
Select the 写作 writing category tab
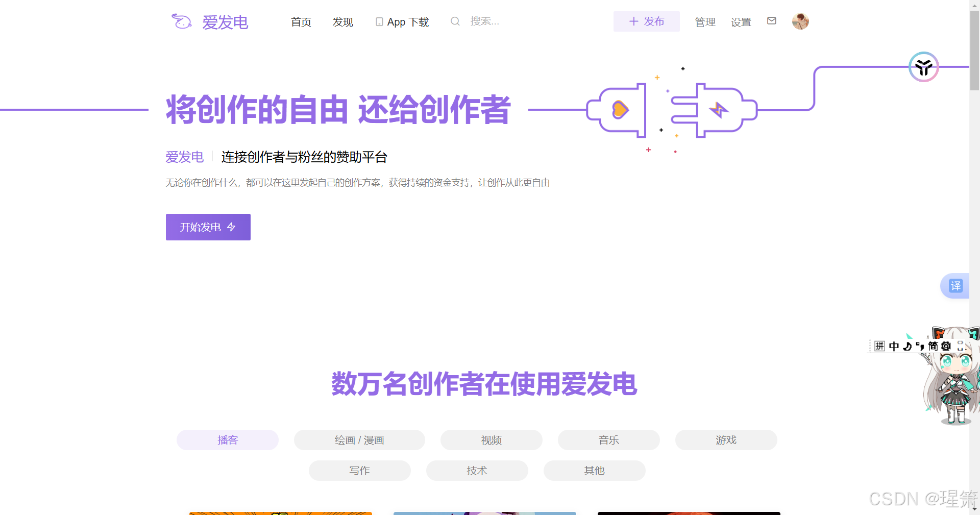pyautogui.click(x=360, y=471)
